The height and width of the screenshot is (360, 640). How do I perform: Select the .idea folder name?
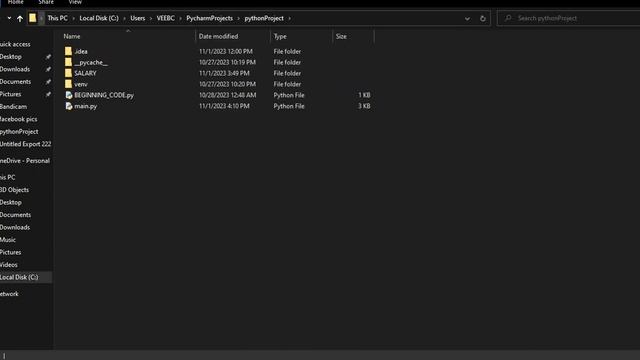(x=81, y=51)
